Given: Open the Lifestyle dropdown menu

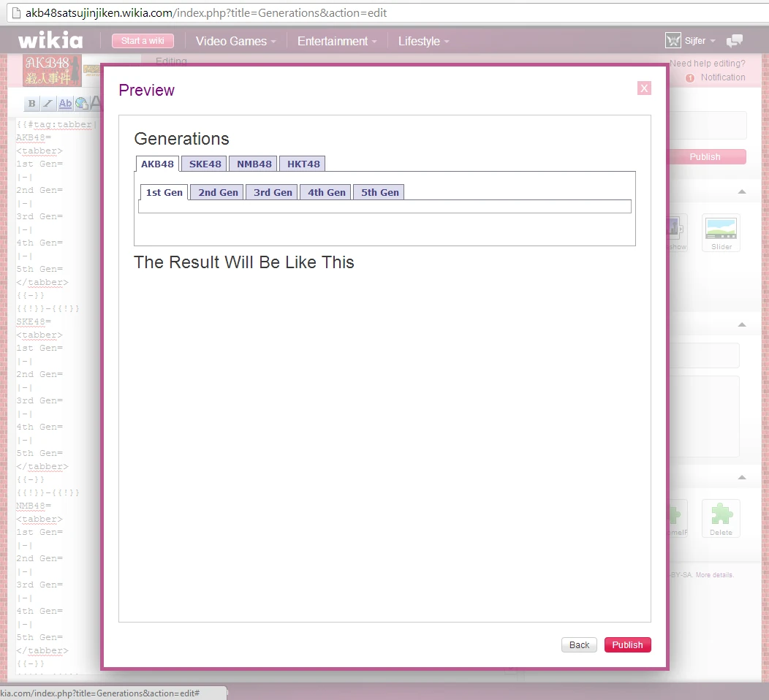Looking at the screenshot, I should pos(423,41).
